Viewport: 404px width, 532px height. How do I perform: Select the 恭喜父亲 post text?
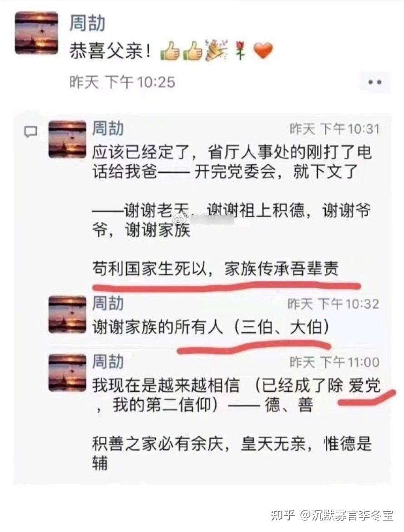110,52
